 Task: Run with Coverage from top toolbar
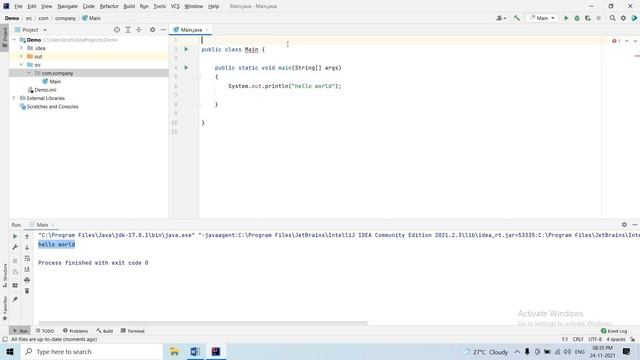[x=588, y=18]
